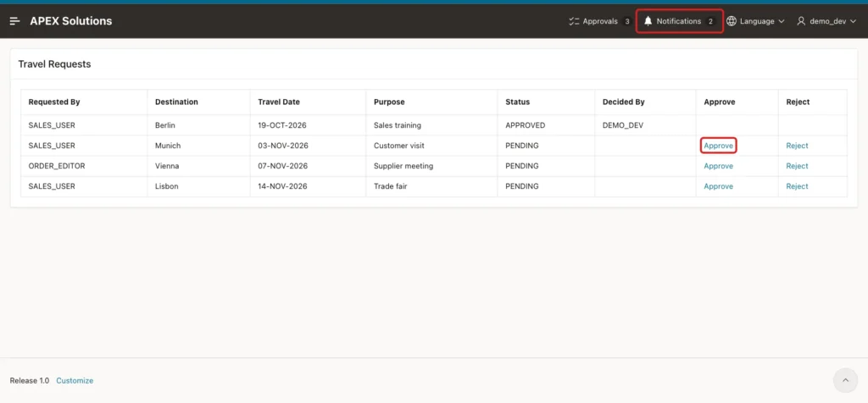This screenshot has width=868, height=403.
Task: Click the Release 1.0 footer text
Action: point(30,380)
